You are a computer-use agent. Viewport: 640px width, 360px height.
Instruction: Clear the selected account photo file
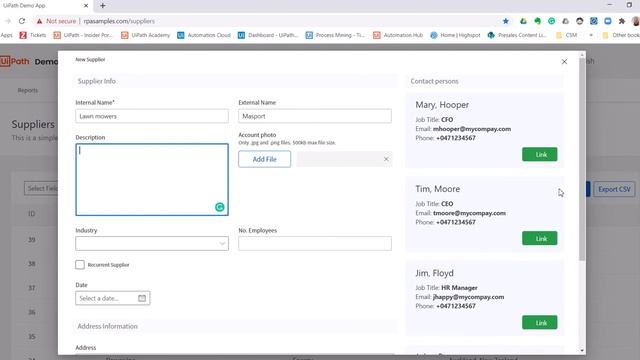[x=386, y=159]
